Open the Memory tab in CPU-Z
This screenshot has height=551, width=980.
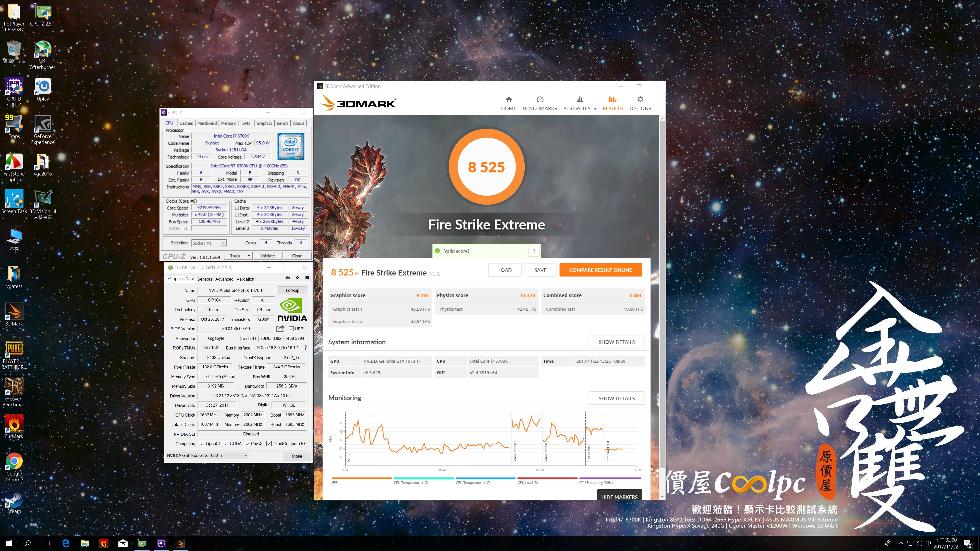pos(228,123)
